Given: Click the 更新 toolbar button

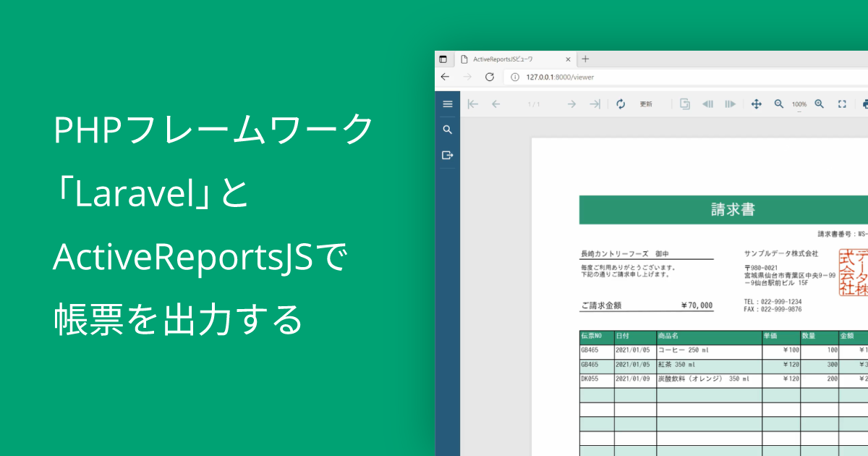Looking at the screenshot, I should click(x=646, y=104).
